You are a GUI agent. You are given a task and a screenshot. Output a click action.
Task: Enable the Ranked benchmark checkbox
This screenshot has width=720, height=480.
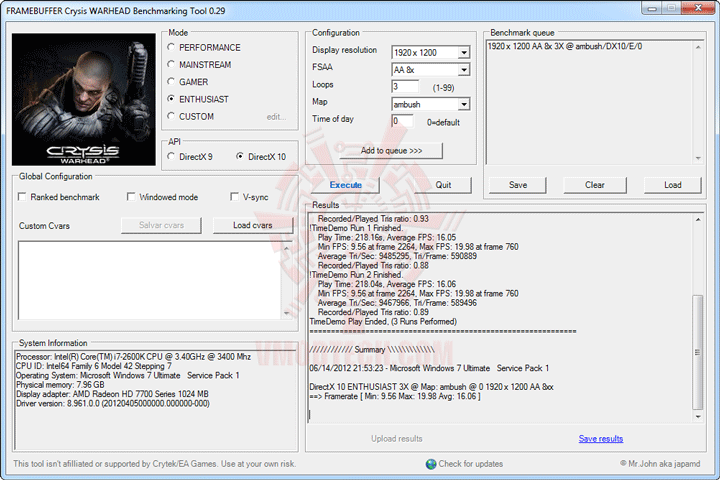pos(22,197)
